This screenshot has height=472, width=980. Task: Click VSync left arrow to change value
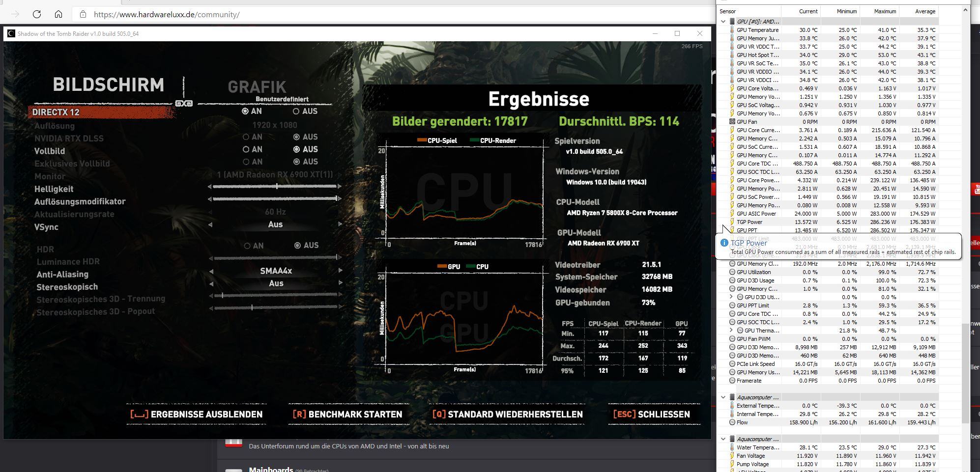click(210, 224)
